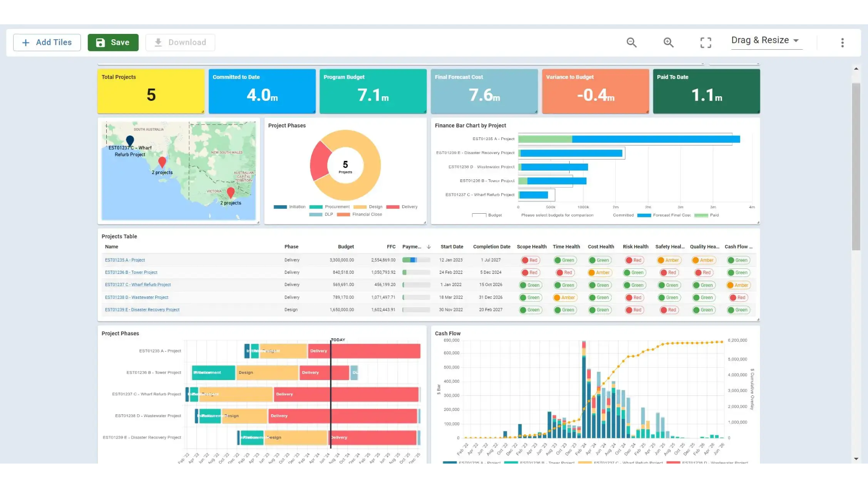The width and height of the screenshot is (868, 488).
Task: Select the Total Projects yellow tile
Action: click(x=151, y=91)
